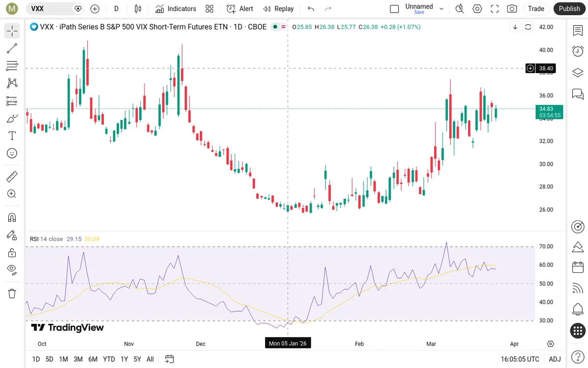Select the crosshair cursor tool
588x368 pixels.
(12, 31)
